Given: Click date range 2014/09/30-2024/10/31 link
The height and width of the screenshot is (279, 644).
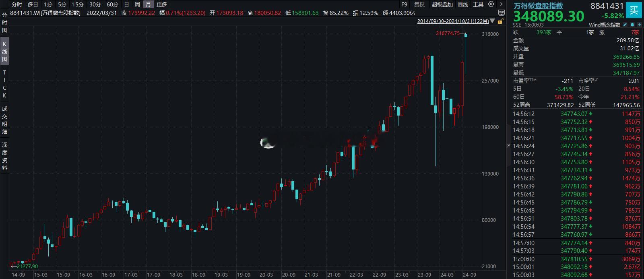Looking at the screenshot, I should 453,21.
